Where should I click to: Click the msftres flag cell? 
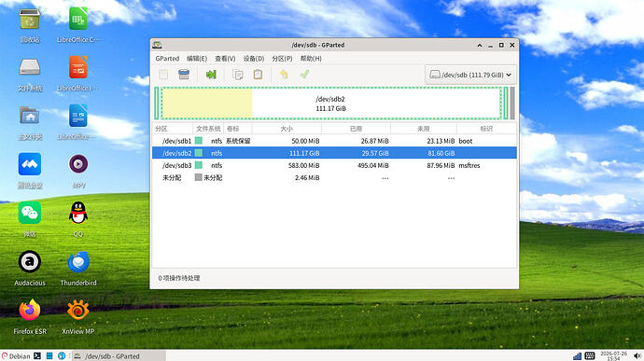[x=469, y=165]
